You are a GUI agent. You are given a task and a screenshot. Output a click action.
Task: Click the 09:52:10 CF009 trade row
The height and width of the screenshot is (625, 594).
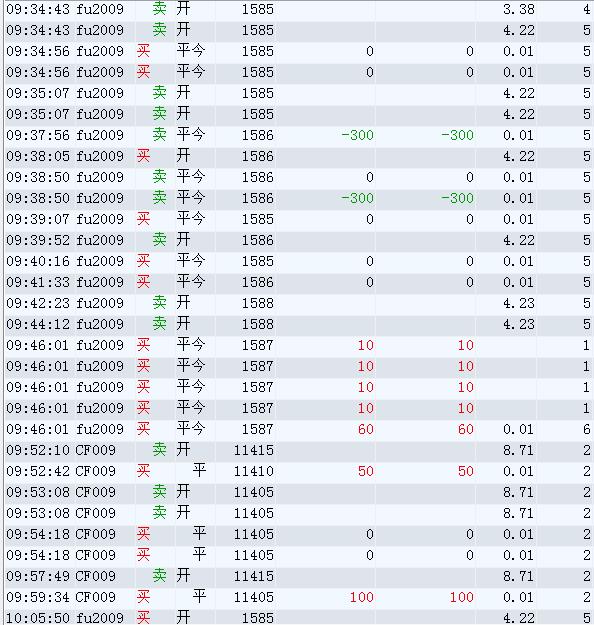pos(299,450)
